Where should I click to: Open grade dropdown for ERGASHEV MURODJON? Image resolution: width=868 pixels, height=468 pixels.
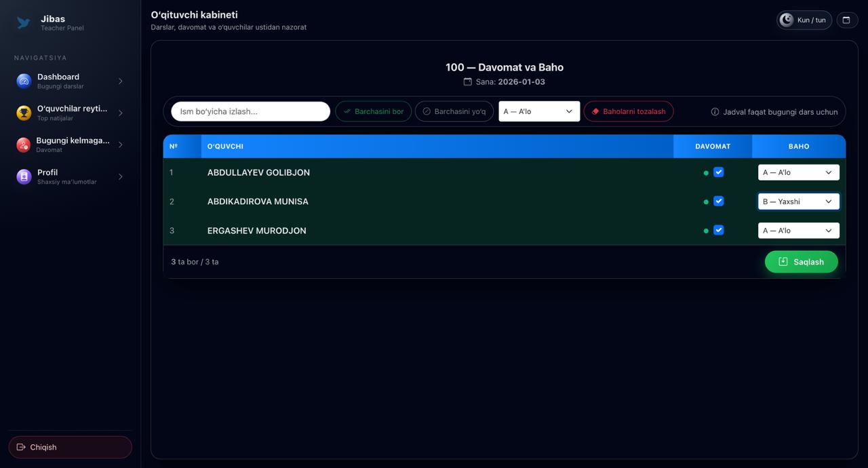[798, 231]
